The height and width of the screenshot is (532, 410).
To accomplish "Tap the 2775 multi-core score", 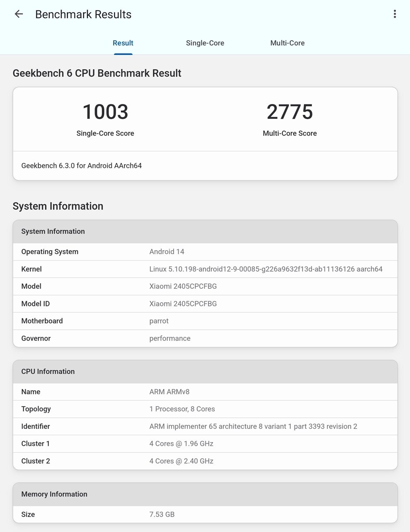I will point(290,112).
